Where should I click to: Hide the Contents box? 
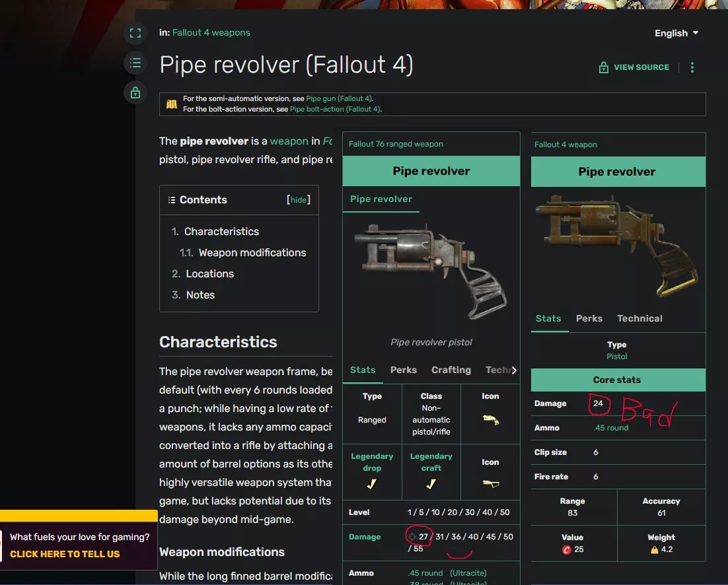coord(298,200)
